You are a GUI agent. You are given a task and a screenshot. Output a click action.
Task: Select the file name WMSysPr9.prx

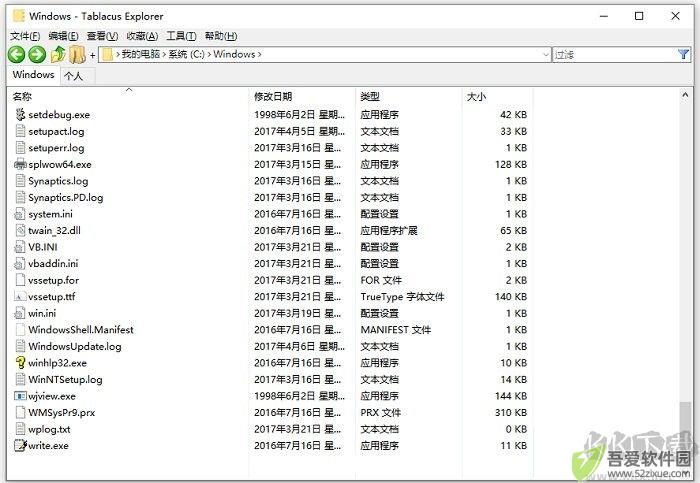point(62,412)
